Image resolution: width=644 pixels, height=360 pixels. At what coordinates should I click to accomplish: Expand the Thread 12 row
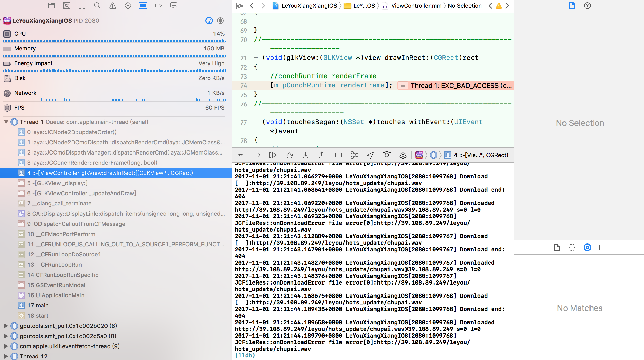[6, 356]
